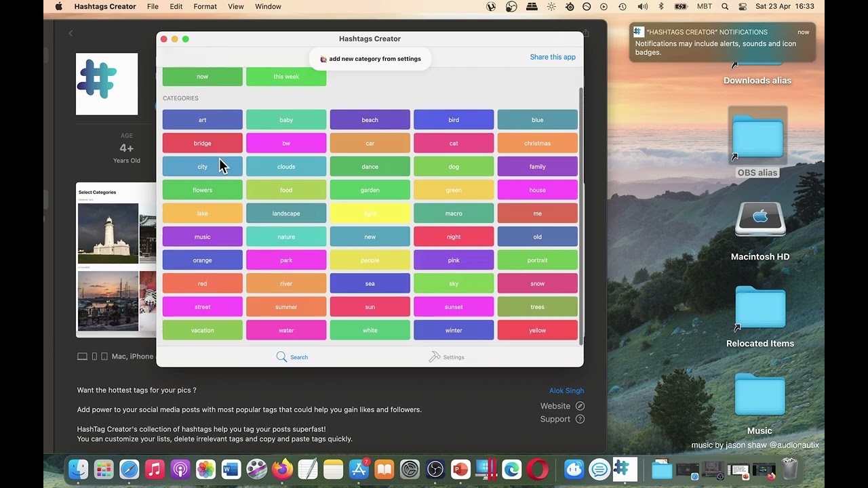Open the Apple menu
868x488 pixels.
59,7
